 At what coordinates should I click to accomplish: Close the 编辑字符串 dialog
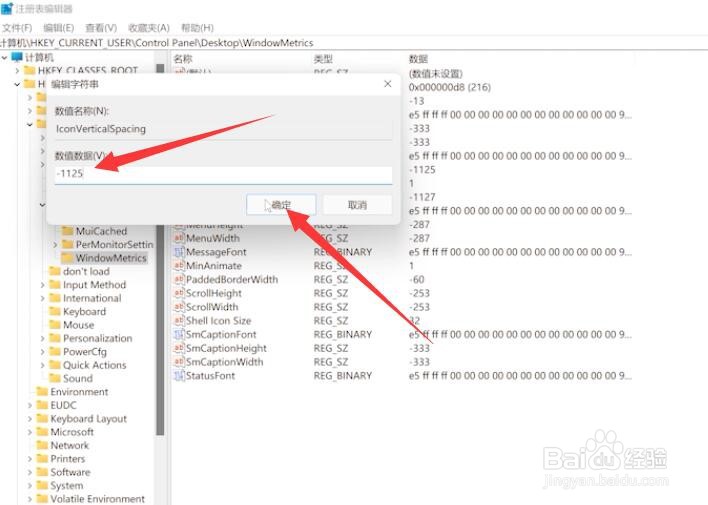pyautogui.click(x=387, y=84)
